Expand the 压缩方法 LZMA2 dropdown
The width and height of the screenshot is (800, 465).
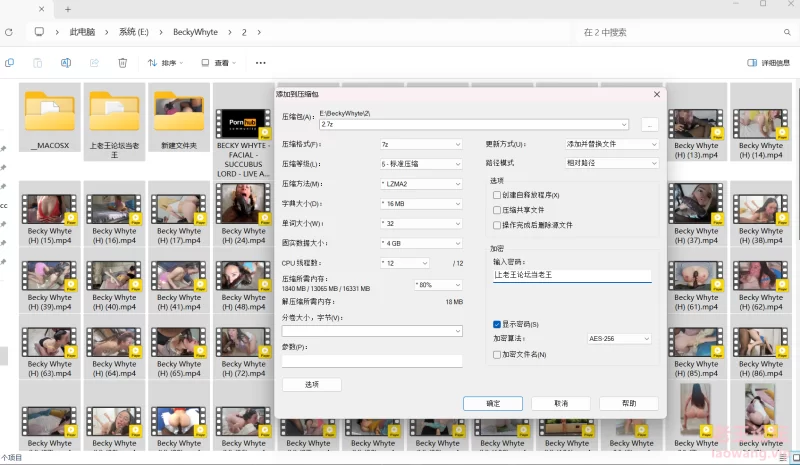pyautogui.click(x=421, y=184)
